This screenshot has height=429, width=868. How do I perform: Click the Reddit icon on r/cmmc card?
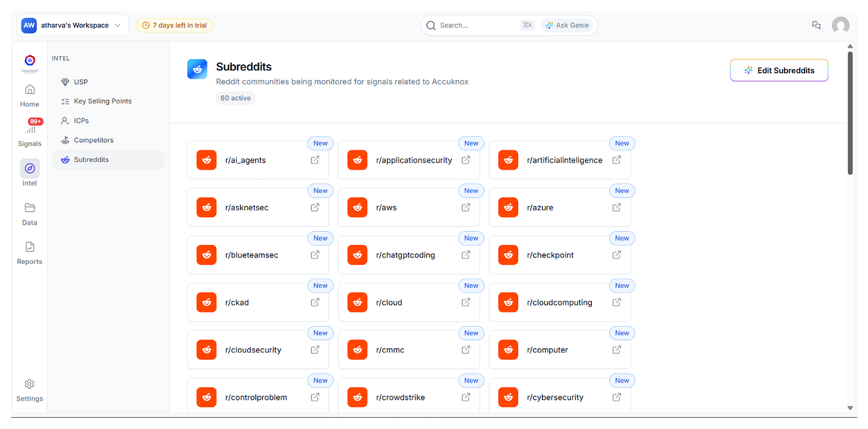pyautogui.click(x=358, y=350)
